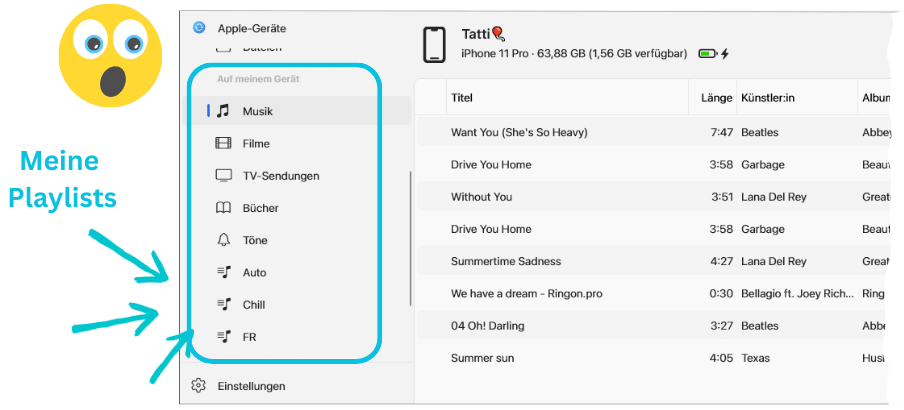This screenshot has height=410, width=904.
Task: Click the 3:27 length cell
Action: coord(721,326)
